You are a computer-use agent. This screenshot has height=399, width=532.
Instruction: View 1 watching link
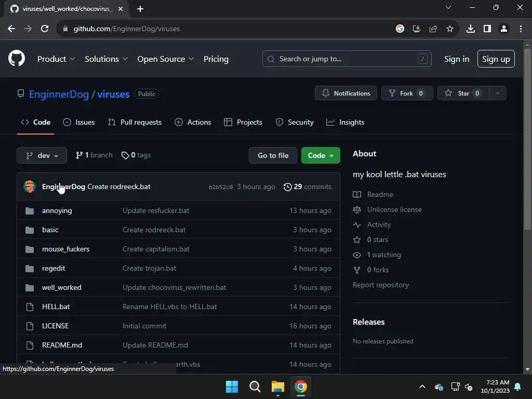point(377,255)
